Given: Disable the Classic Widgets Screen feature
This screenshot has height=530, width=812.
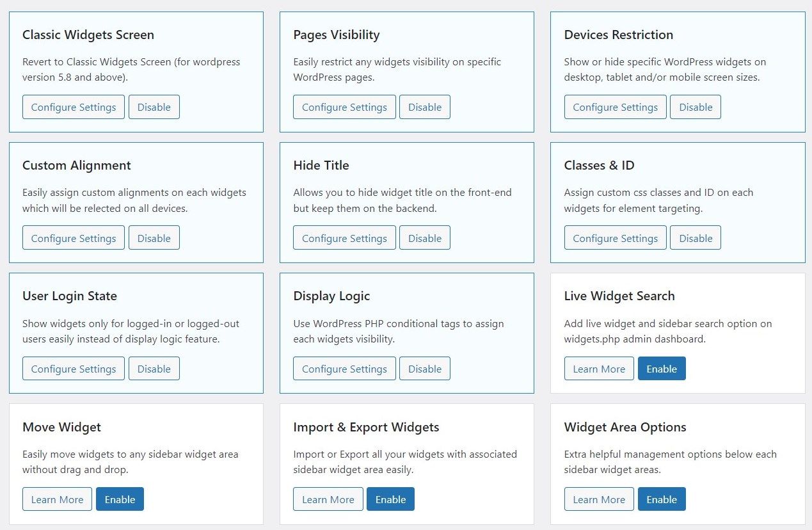Looking at the screenshot, I should (x=154, y=107).
